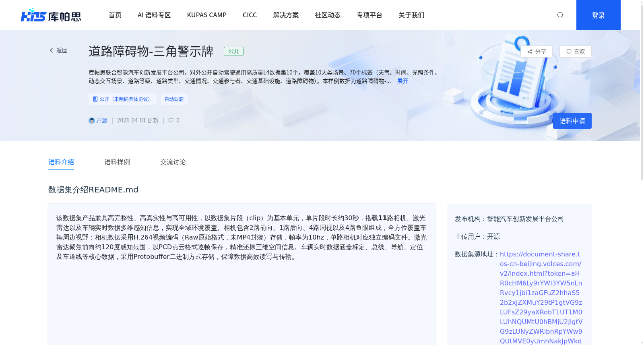Go to 首页 in navigation

point(115,15)
